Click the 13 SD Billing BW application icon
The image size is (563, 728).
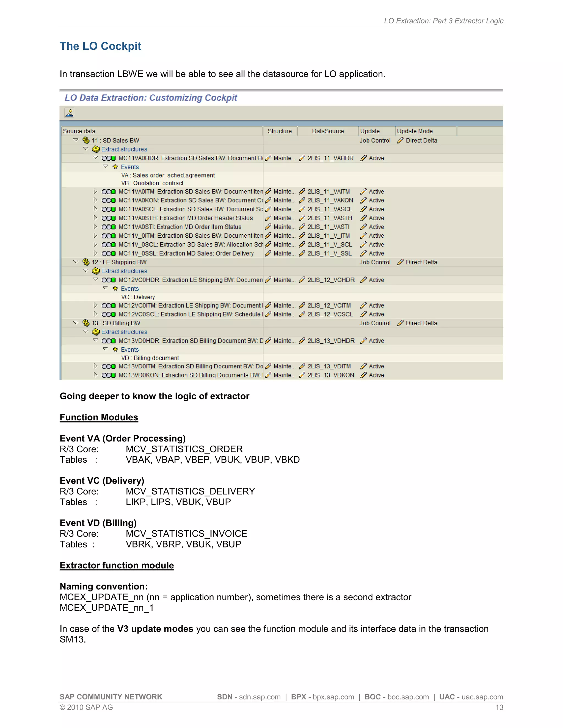click(86, 323)
